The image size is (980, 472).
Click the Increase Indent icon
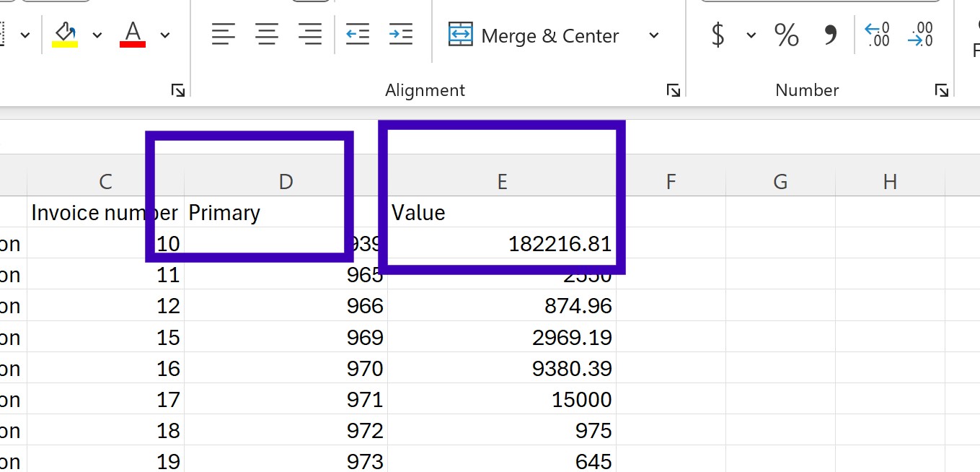(400, 34)
